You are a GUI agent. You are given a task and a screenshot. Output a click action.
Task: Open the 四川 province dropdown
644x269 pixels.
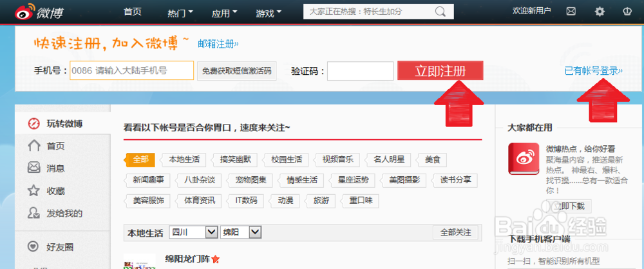tap(193, 232)
